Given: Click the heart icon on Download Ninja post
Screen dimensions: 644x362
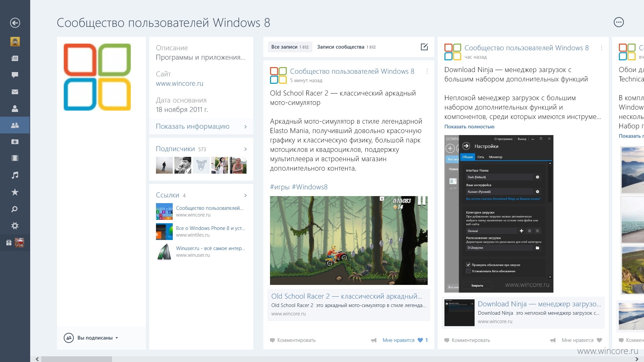Looking at the screenshot, I should click(x=599, y=340).
